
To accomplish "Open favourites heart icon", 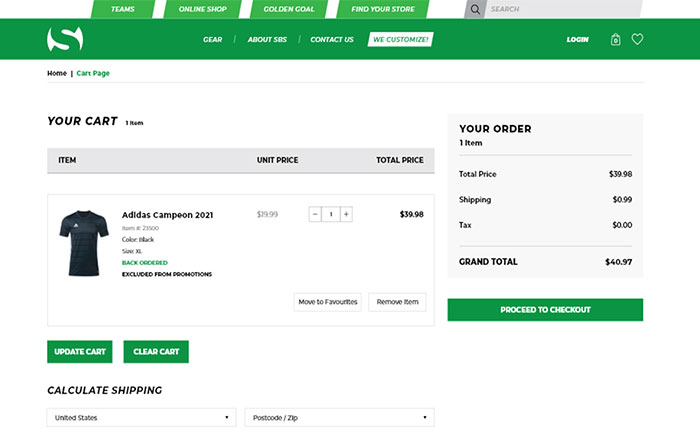I will (x=637, y=39).
